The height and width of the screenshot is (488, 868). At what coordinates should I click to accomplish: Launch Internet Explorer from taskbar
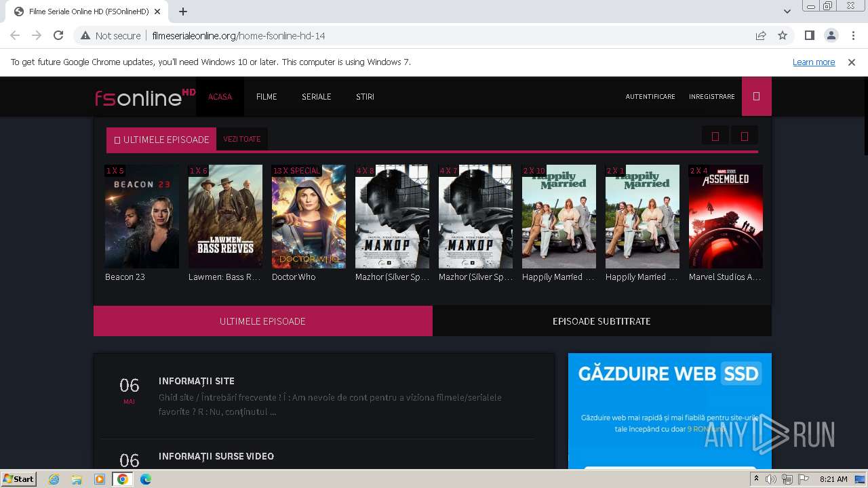[54, 479]
